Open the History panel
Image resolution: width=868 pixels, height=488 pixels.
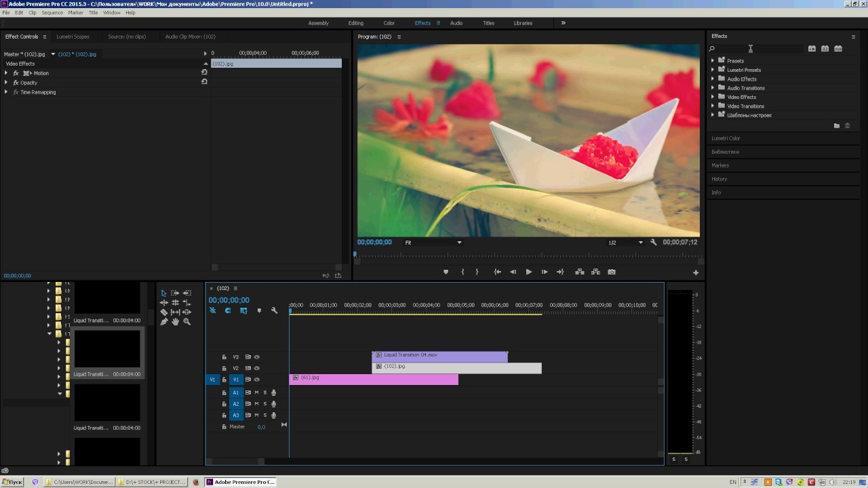click(x=719, y=179)
